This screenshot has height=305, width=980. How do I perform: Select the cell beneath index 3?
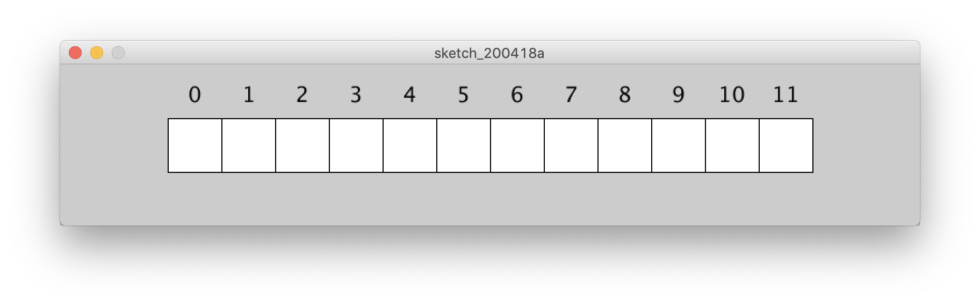click(356, 146)
